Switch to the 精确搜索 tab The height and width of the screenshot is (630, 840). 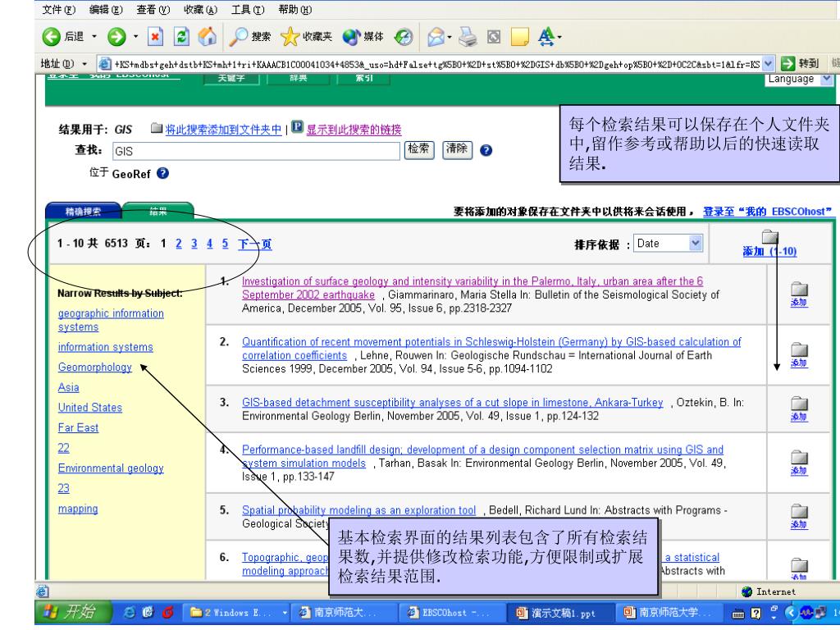[84, 211]
